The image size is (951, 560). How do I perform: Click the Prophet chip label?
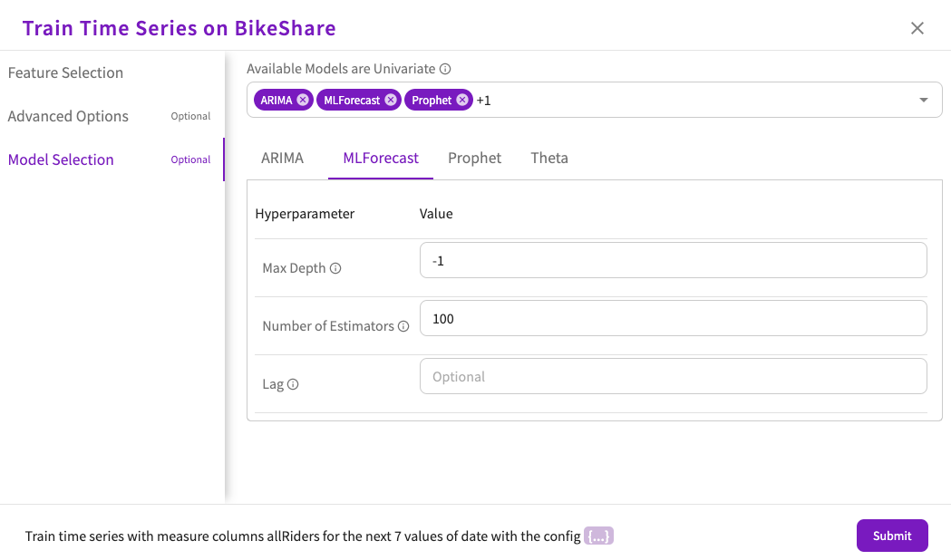pyautogui.click(x=432, y=101)
